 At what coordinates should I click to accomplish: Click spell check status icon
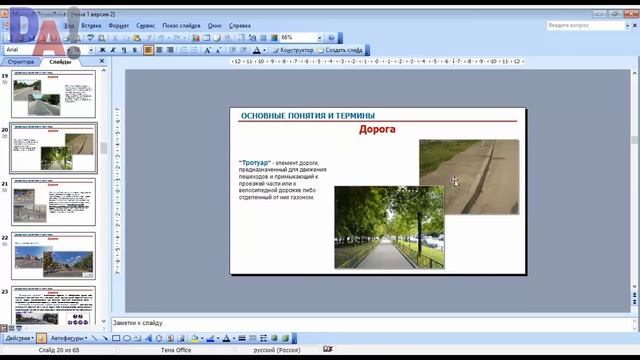(328, 349)
